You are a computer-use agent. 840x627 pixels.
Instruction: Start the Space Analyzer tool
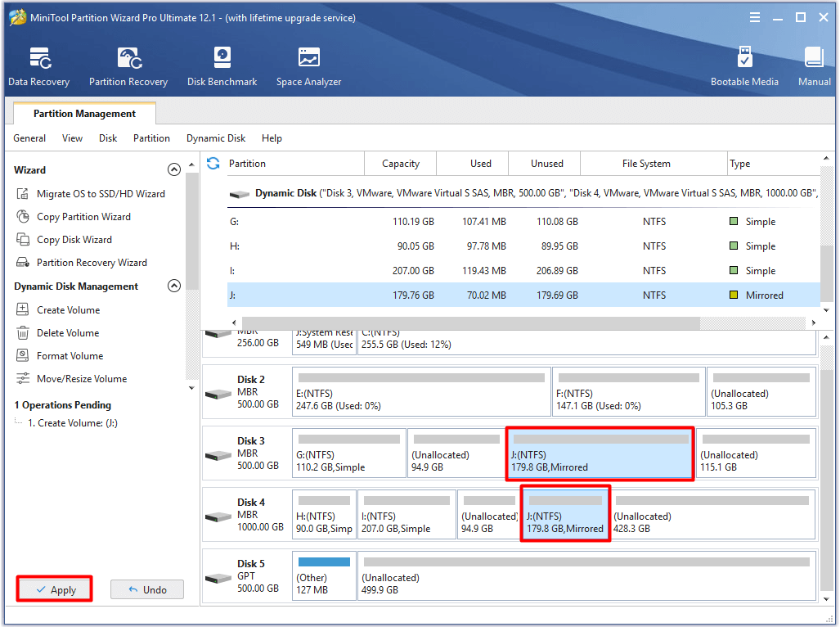pyautogui.click(x=308, y=66)
